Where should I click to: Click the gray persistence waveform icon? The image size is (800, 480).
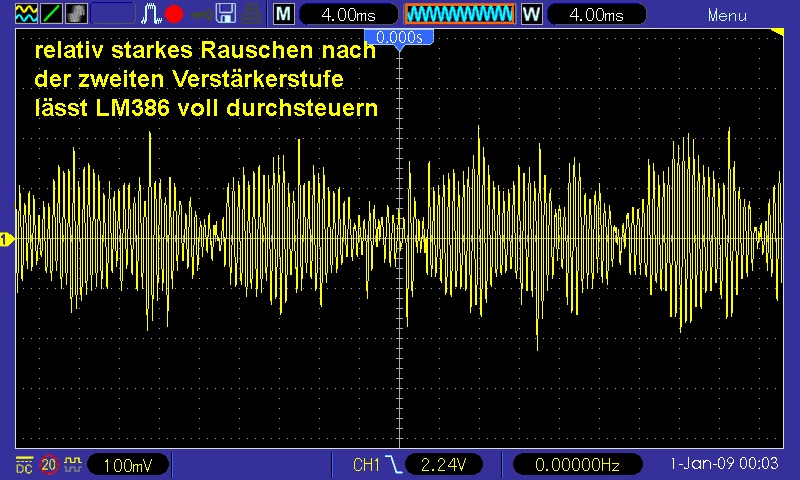(x=76, y=14)
